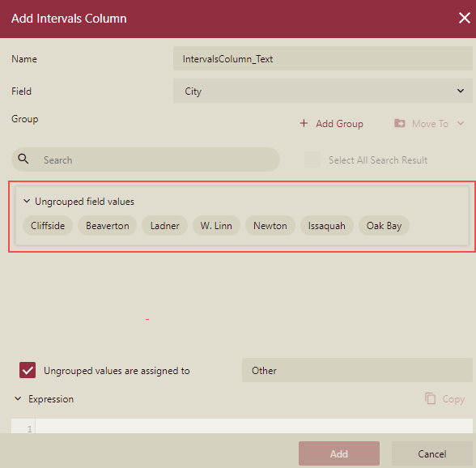This screenshot has width=476, height=468.
Task: Click the Cancel button
Action: 432,453
